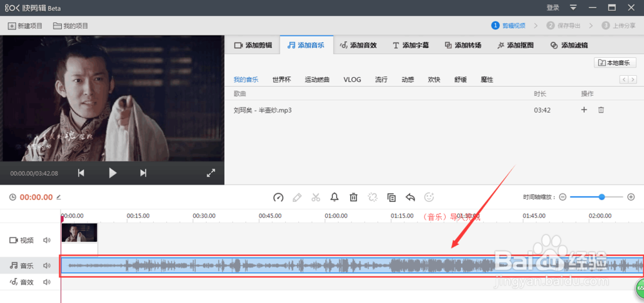644x303 pixels.
Task: Add 刘珂矣 - 半壶纱.mp3 with plus icon
Action: point(584,110)
